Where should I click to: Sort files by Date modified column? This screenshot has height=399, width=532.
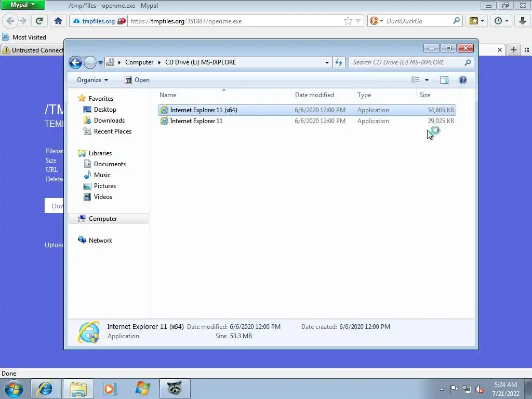(x=323, y=95)
